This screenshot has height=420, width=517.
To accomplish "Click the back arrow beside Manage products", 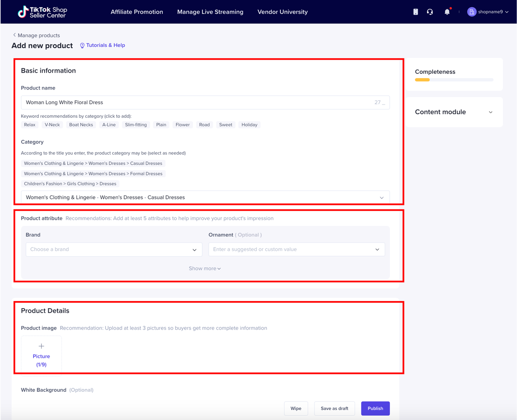I will [15, 35].
